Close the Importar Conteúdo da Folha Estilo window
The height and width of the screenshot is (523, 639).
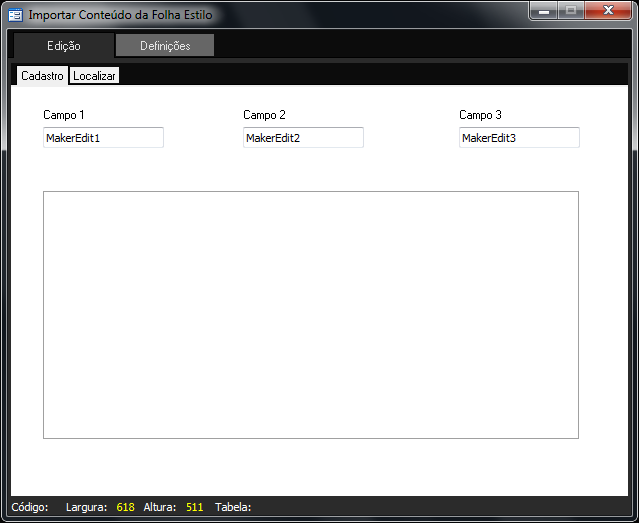click(x=608, y=11)
